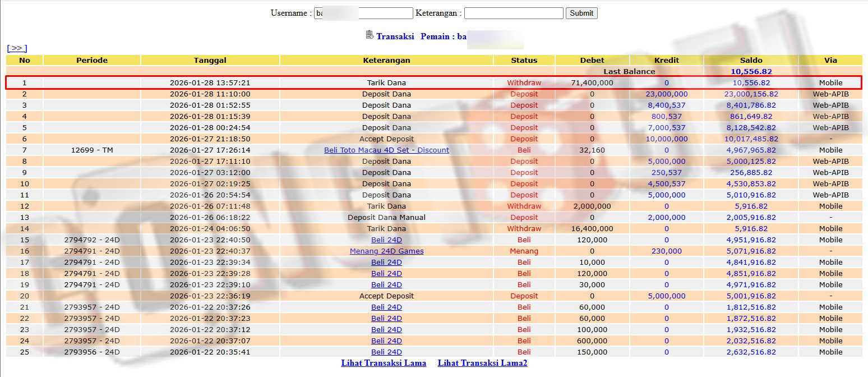Select the Tarik Dana 71,400,000 withdraw row
868x377 pixels.
(386, 82)
